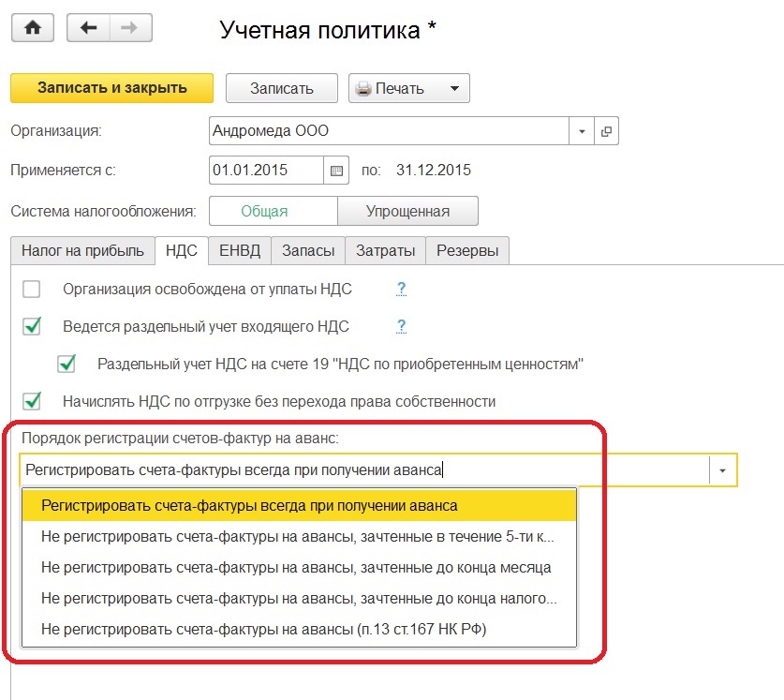This screenshot has height=700, width=784.
Task: Open help for раздельный учет входящего НДС
Action: (x=401, y=326)
